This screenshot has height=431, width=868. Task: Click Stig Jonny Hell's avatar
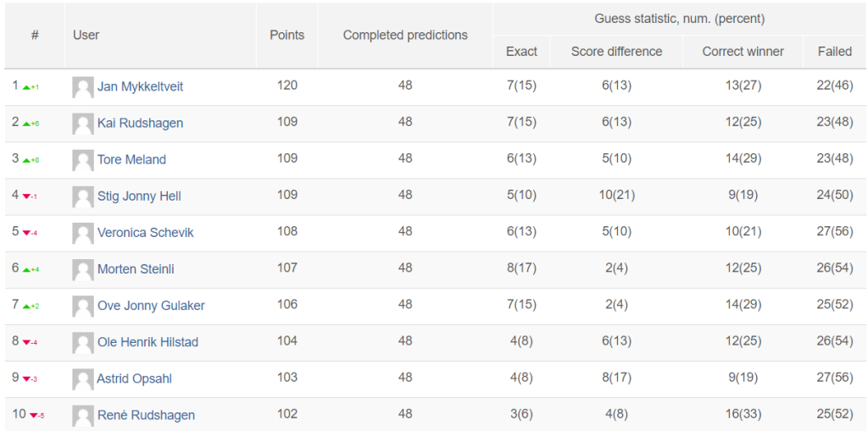[83, 197]
